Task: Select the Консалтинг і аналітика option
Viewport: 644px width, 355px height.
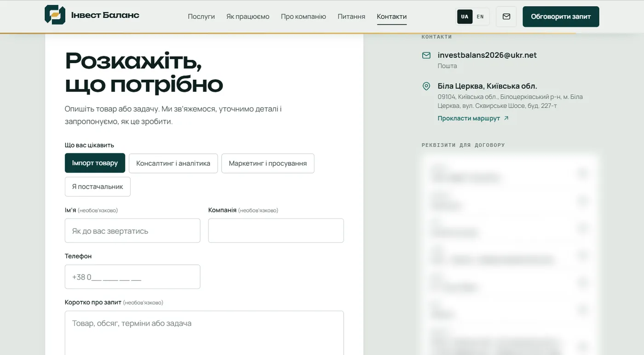Action: click(173, 163)
